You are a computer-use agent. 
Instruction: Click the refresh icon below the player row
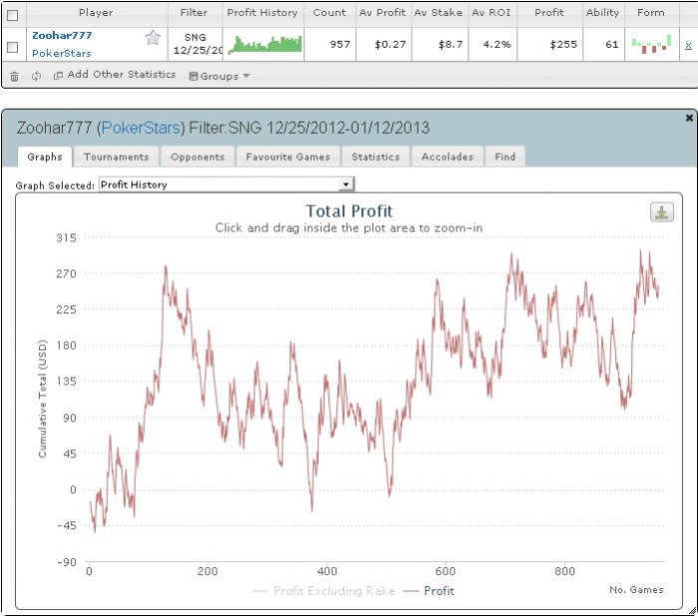(36, 76)
